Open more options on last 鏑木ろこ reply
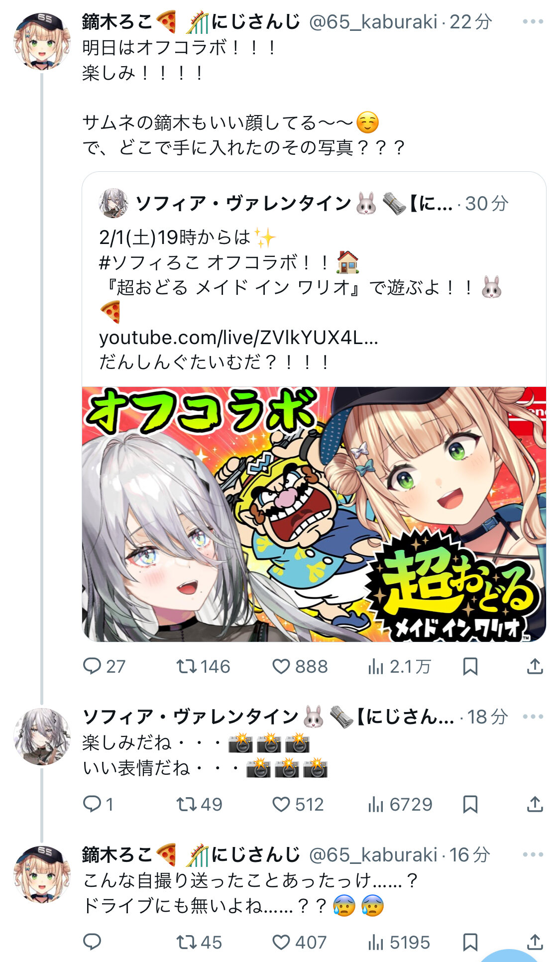This screenshot has width=560, height=962. pyautogui.click(x=533, y=854)
